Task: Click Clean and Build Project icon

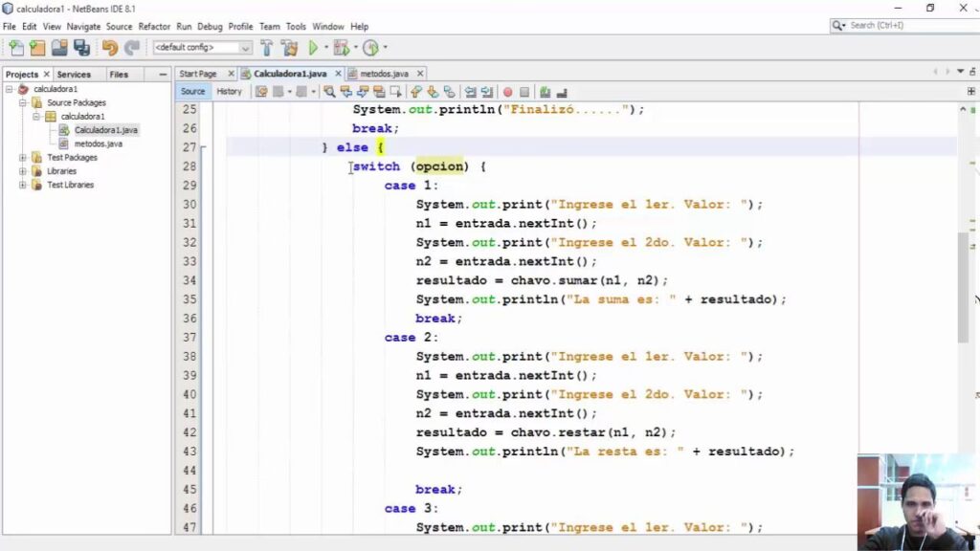Action: [289, 48]
